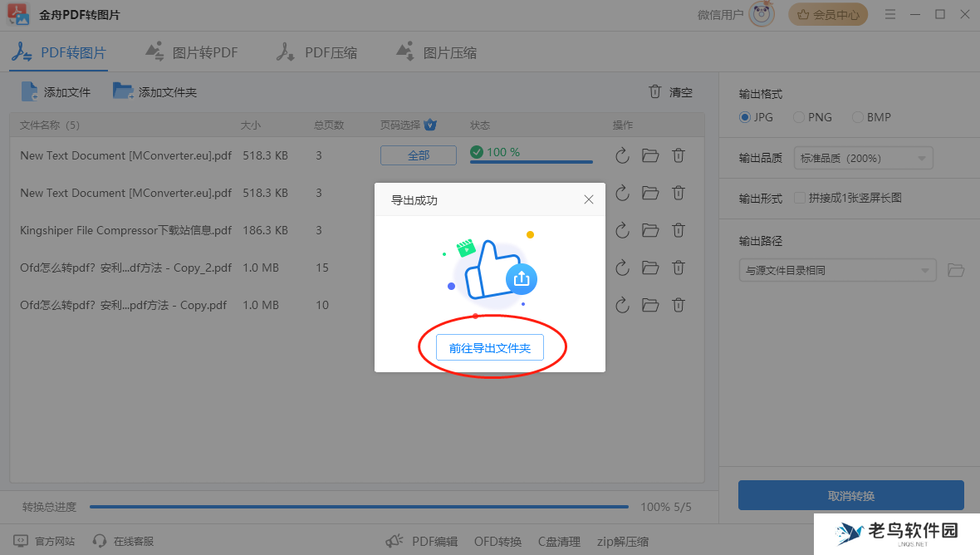Click the 清空 trash icon to clear list
The width and height of the screenshot is (980, 555).
point(655,91)
